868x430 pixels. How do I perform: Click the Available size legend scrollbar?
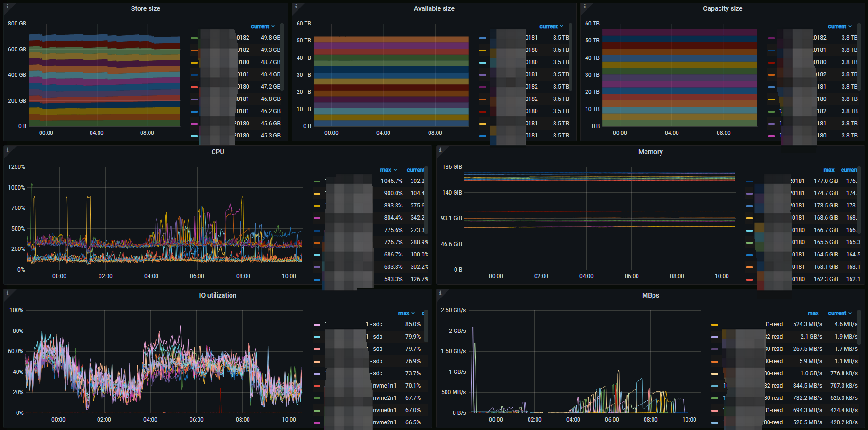[x=570, y=57]
